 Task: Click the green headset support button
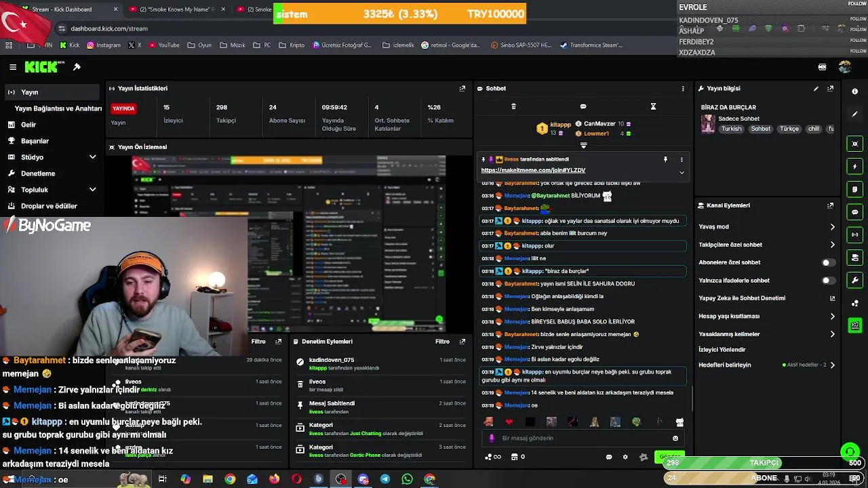click(x=850, y=451)
